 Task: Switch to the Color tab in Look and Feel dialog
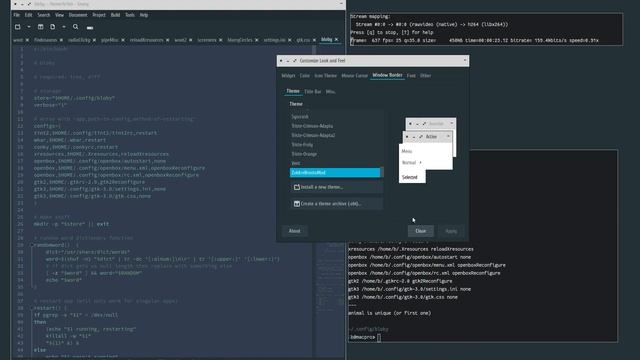click(x=304, y=76)
